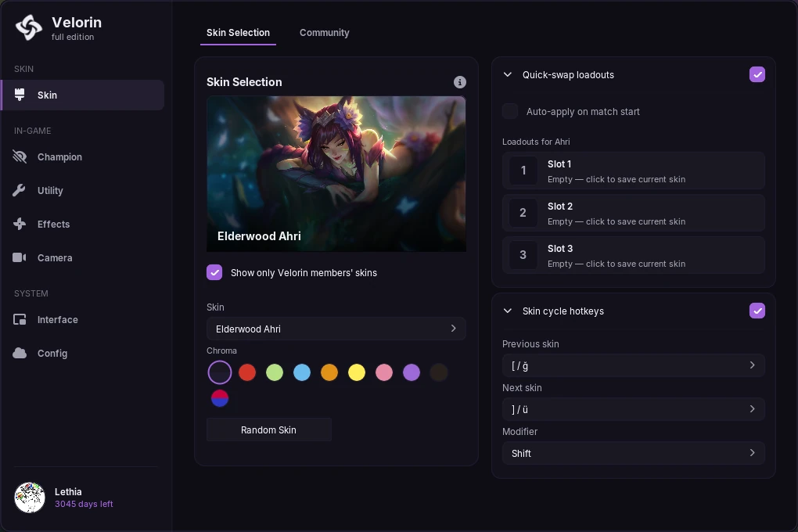This screenshot has height=532, width=798.
Task: Switch to the Community tab
Action: [324, 33]
